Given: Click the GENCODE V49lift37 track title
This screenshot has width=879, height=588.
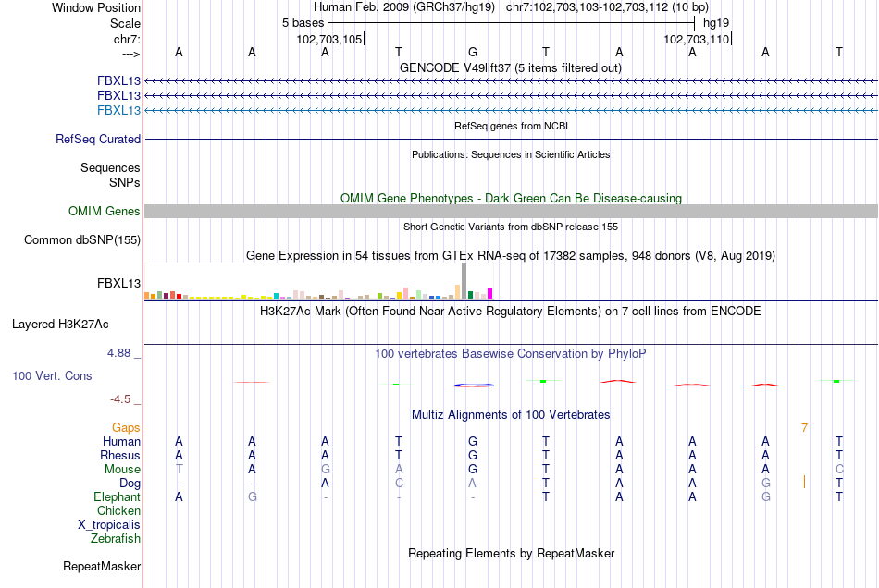Looking at the screenshot, I should [x=511, y=67].
